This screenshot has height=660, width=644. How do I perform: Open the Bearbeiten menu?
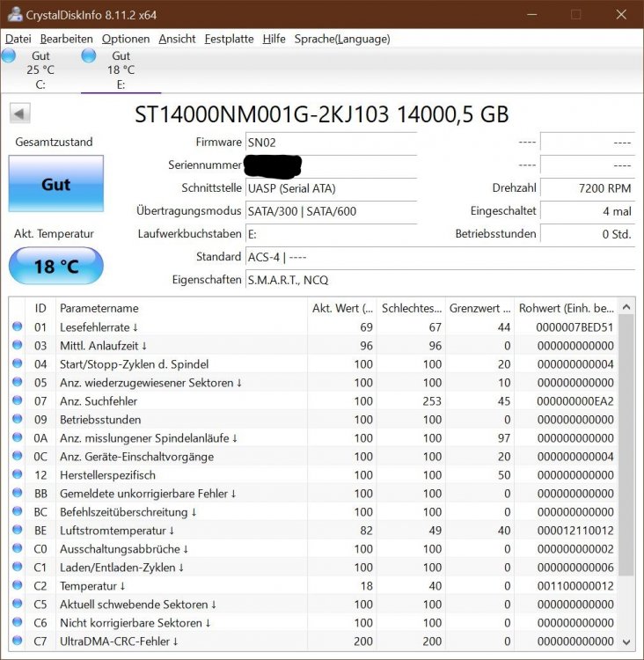(x=67, y=39)
